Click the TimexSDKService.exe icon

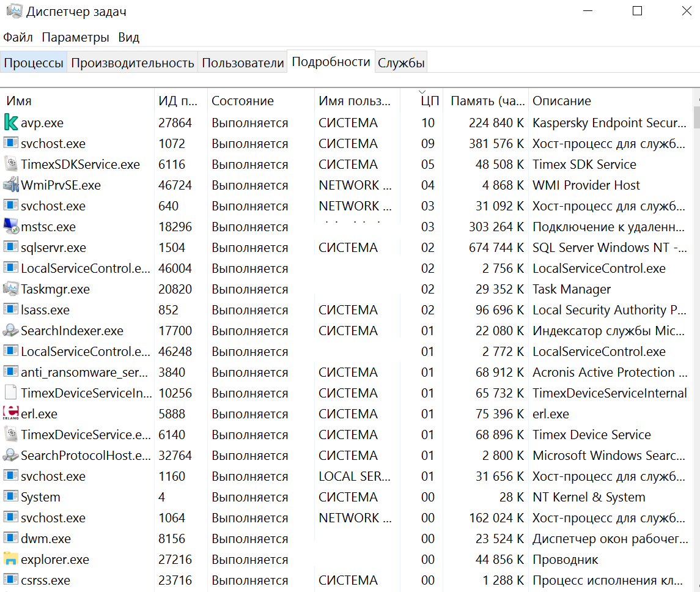tap(11, 164)
